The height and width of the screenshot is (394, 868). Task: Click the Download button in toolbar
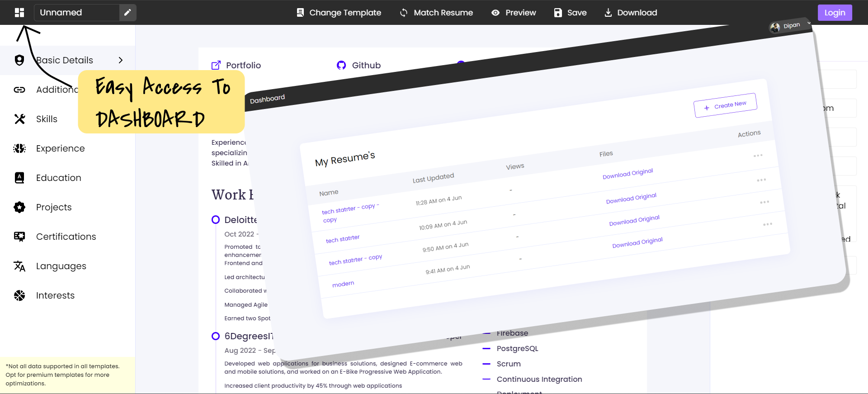point(631,13)
